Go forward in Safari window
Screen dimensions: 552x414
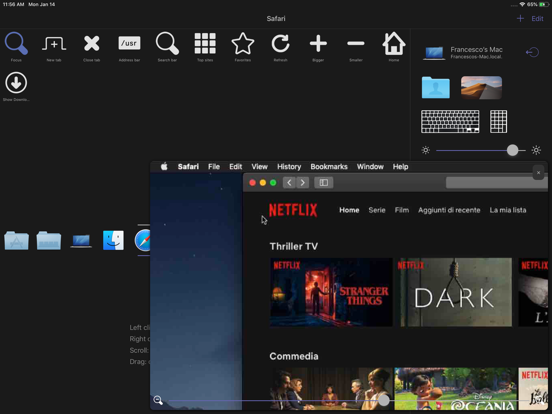[x=302, y=182]
